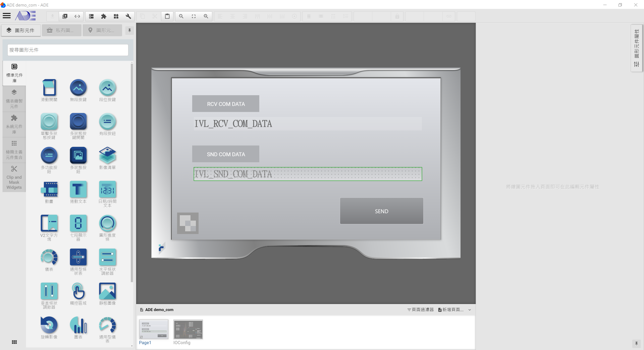Open the hamburger main menu
Image resolution: width=644 pixels, height=350 pixels.
coord(7,16)
